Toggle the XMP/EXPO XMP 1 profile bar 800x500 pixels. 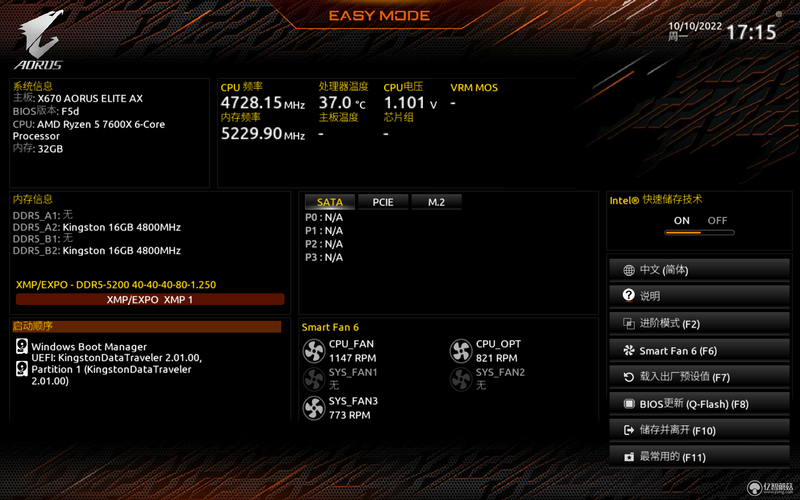coord(150,299)
